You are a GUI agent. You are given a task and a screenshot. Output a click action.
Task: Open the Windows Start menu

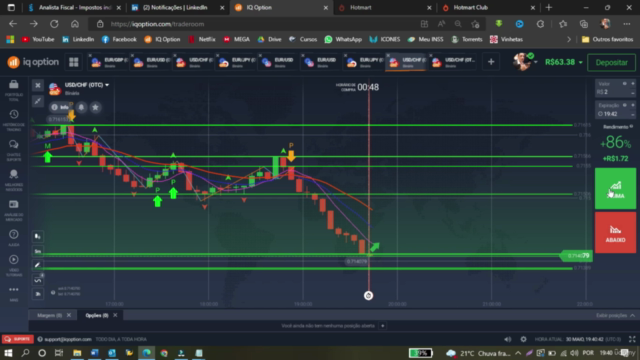point(8,353)
